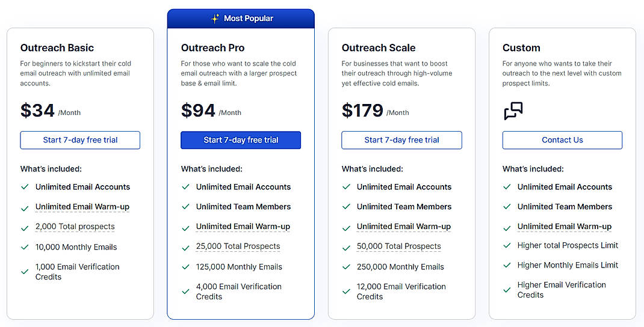Click checkmark beside 125,000 Monthly Emails
644x327 pixels.
click(185, 267)
